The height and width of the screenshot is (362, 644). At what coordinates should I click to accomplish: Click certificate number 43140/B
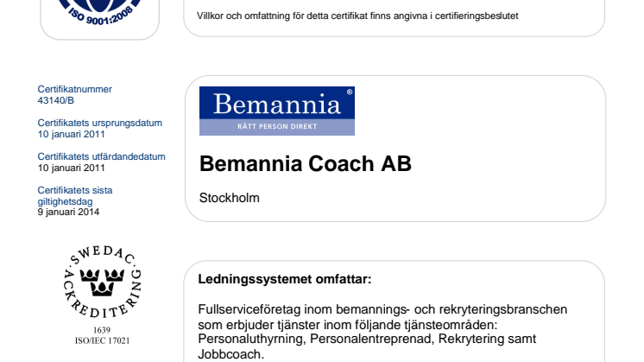click(x=57, y=100)
